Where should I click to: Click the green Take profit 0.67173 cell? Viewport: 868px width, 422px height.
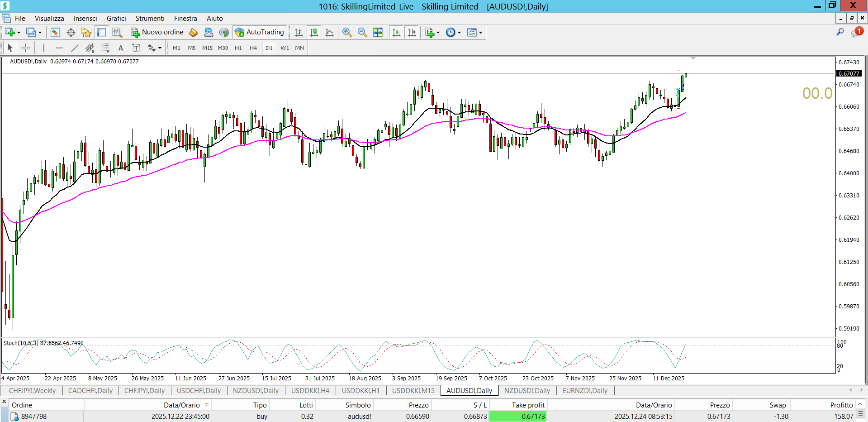coord(518,417)
